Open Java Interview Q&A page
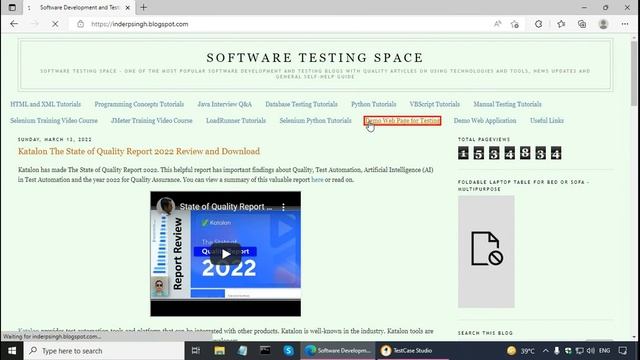Viewport: 640px width, 360px height. coord(224,104)
